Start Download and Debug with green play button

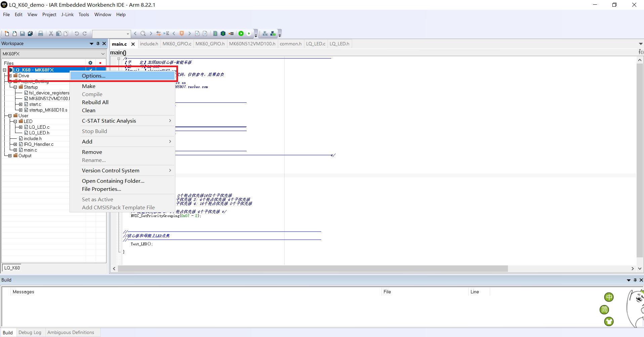pyautogui.click(x=241, y=34)
